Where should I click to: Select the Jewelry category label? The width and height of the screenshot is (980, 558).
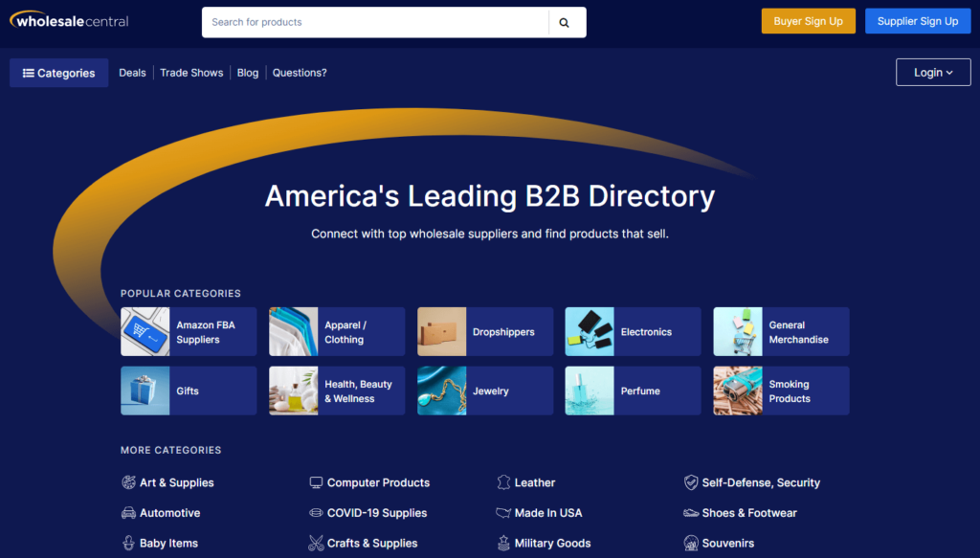[491, 391]
